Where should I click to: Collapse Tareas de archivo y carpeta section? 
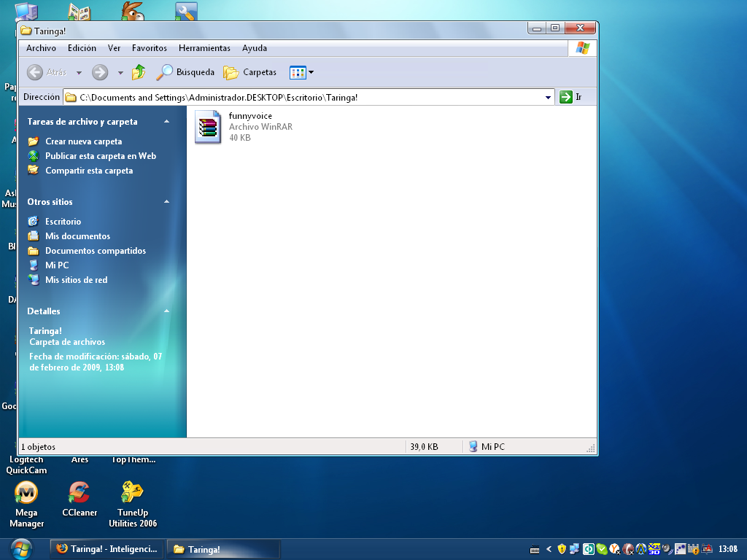click(x=167, y=122)
